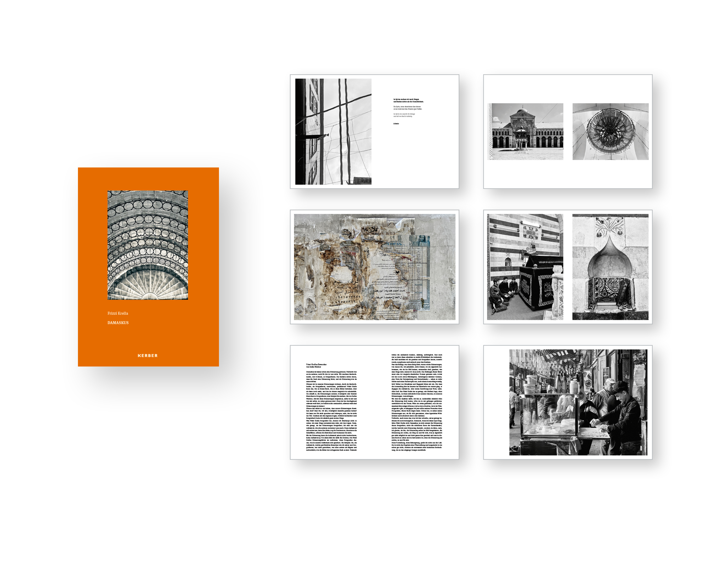This screenshot has width=728, height=571.
Task: Open the window and cables photograph
Action: pyautogui.click(x=333, y=131)
